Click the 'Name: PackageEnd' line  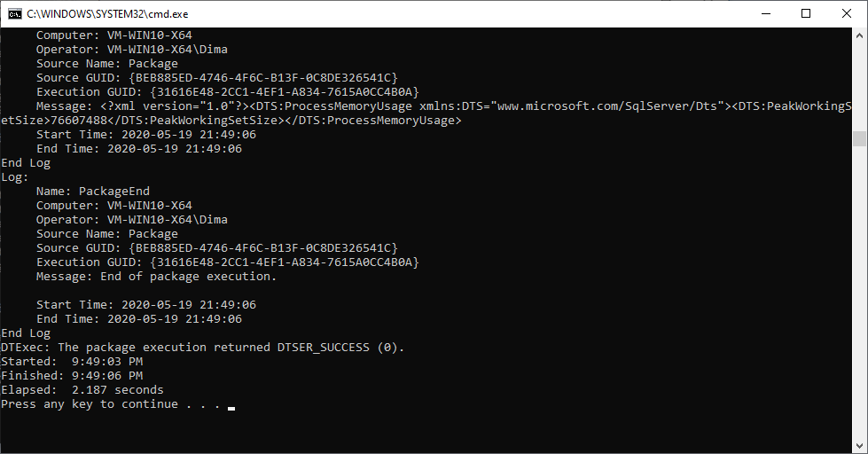pyautogui.click(x=93, y=192)
